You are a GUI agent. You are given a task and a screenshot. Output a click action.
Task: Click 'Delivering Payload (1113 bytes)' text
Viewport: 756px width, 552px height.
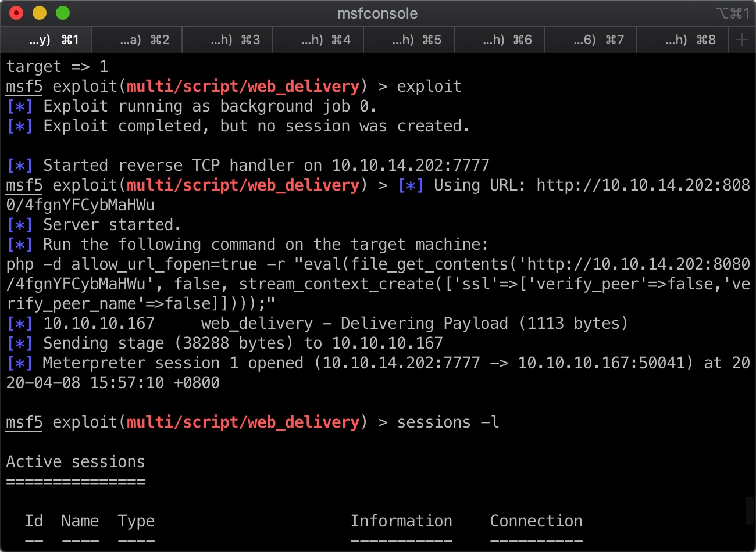(x=484, y=324)
